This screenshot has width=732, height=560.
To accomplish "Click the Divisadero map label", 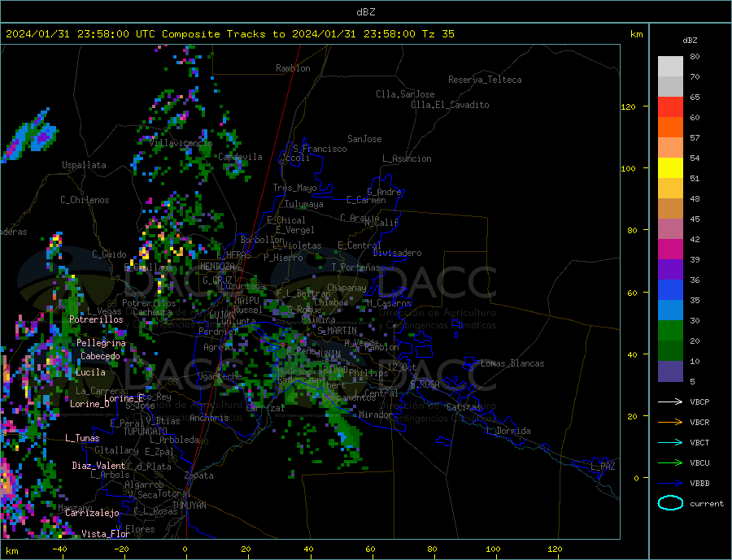I will tap(397, 253).
